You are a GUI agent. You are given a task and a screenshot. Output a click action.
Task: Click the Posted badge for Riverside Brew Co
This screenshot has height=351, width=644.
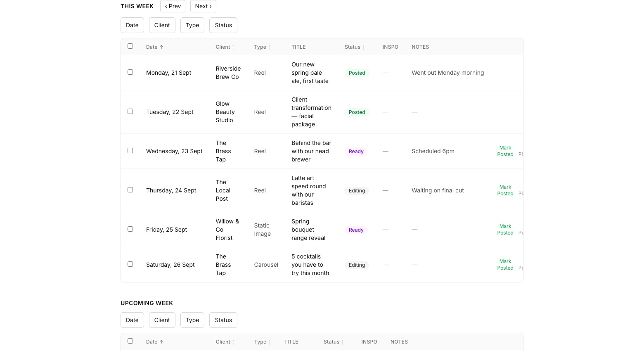(357, 73)
